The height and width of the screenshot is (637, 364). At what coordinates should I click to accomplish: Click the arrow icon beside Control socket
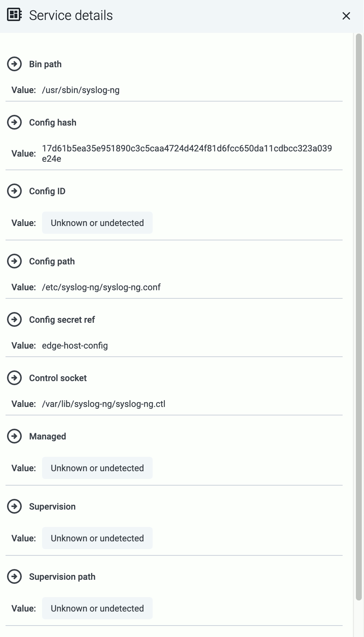tap(14, 378)
